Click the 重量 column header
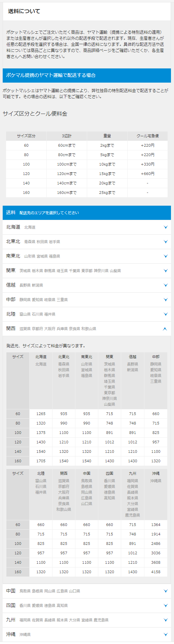 107,136
